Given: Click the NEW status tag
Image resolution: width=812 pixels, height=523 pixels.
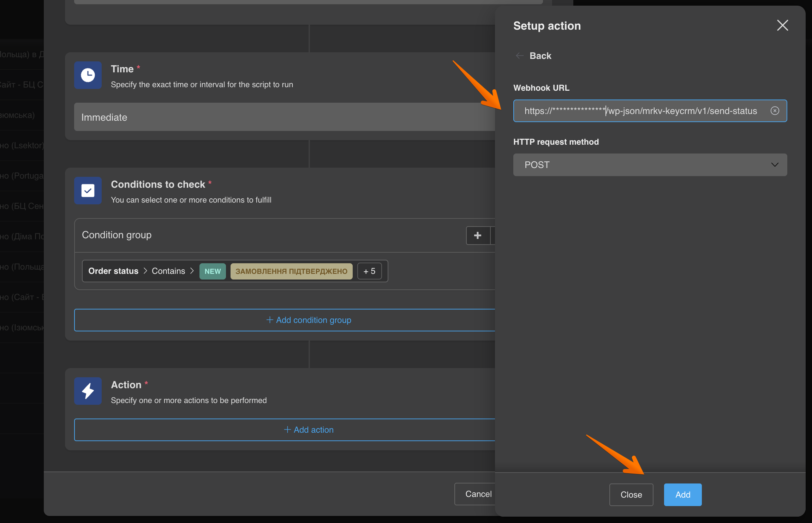Looking at the screenshot, I should click(x=213, y=271).
